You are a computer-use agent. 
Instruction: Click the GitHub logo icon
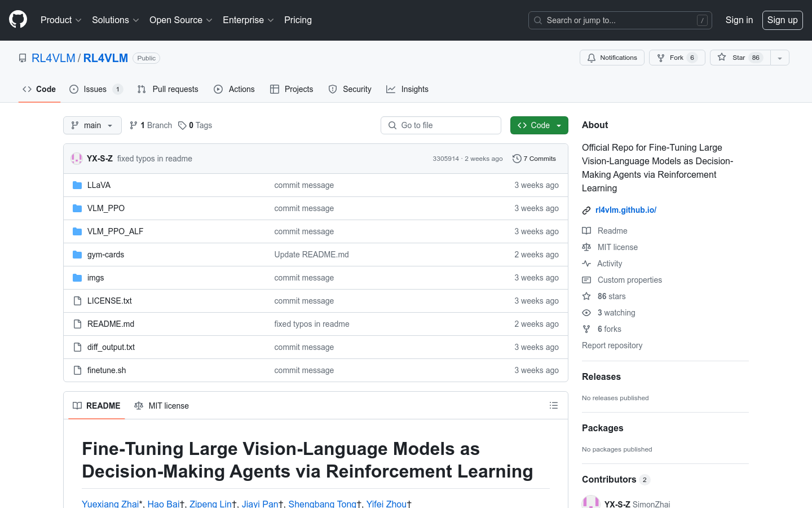(18, 20)
